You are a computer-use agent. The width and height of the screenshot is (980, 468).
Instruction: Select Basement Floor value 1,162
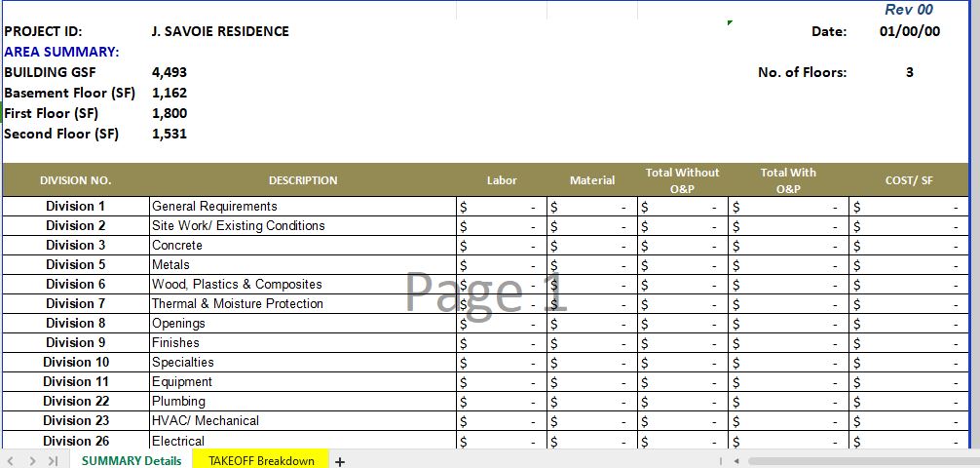(170, 94)
